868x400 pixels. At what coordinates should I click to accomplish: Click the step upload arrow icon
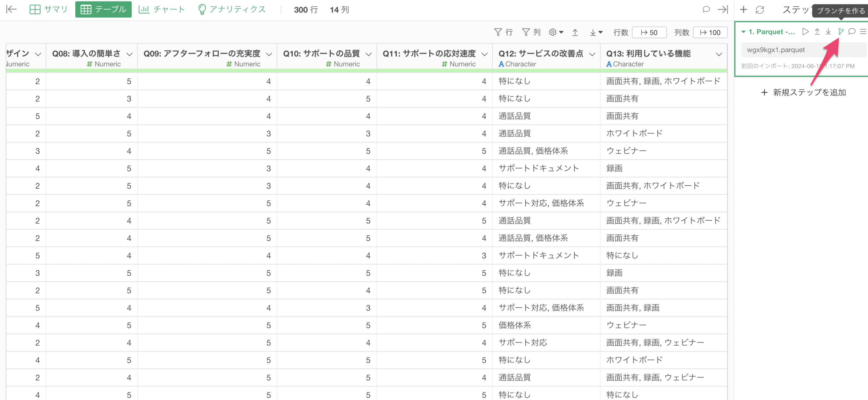[x=817, y=32]
